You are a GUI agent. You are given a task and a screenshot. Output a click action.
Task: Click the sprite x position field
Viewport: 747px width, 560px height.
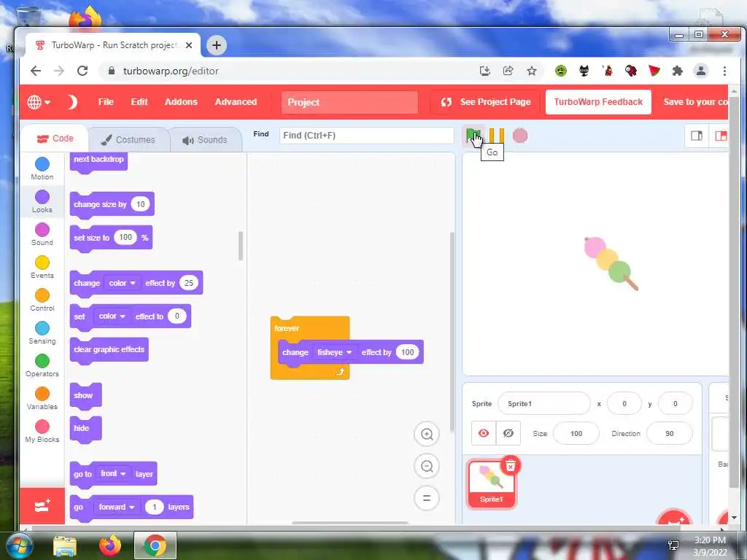(624, 404)
